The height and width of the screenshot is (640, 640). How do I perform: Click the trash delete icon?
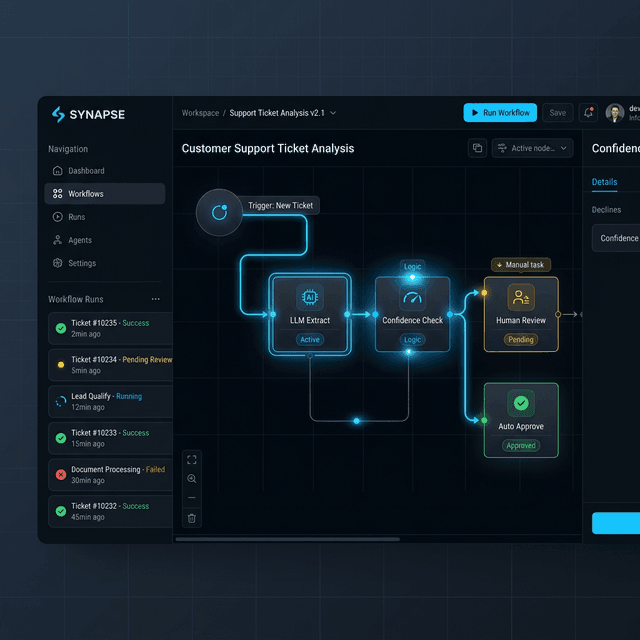(x=191, y=518)
